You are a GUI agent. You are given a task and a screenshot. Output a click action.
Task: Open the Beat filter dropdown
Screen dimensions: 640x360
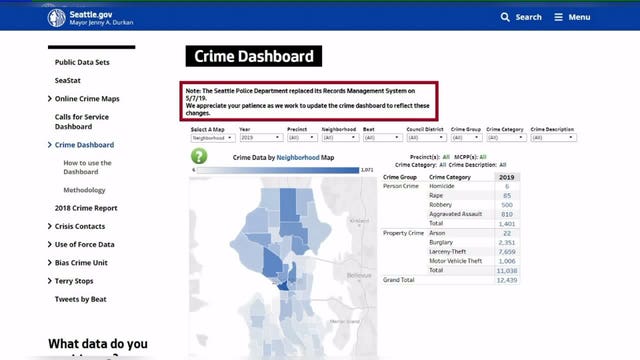[x=382, y=138]
